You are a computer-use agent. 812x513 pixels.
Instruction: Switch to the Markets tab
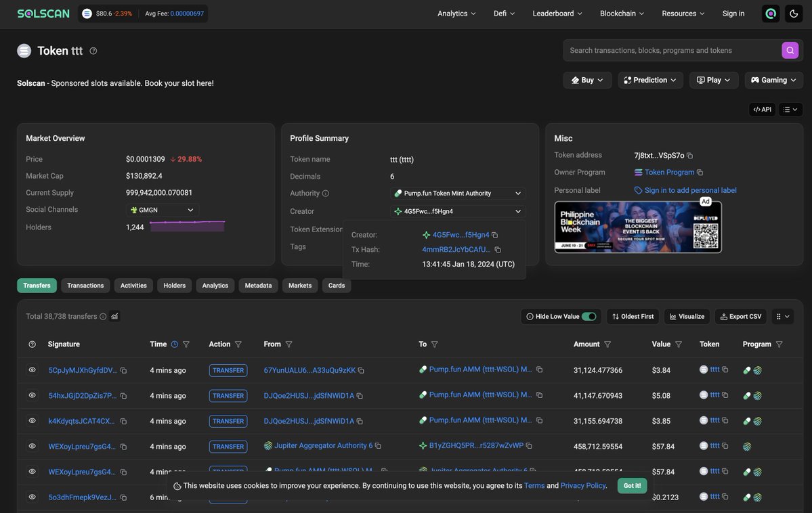click(300, 286)
